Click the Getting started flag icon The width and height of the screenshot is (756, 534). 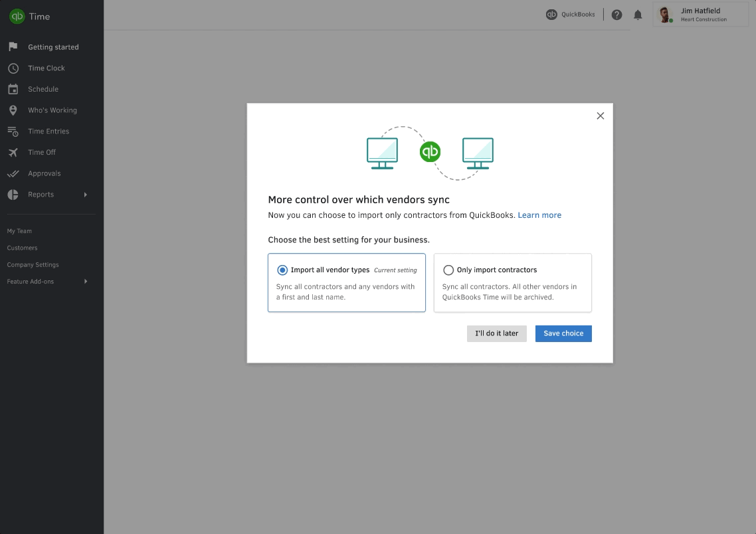(x=13, y=46)
